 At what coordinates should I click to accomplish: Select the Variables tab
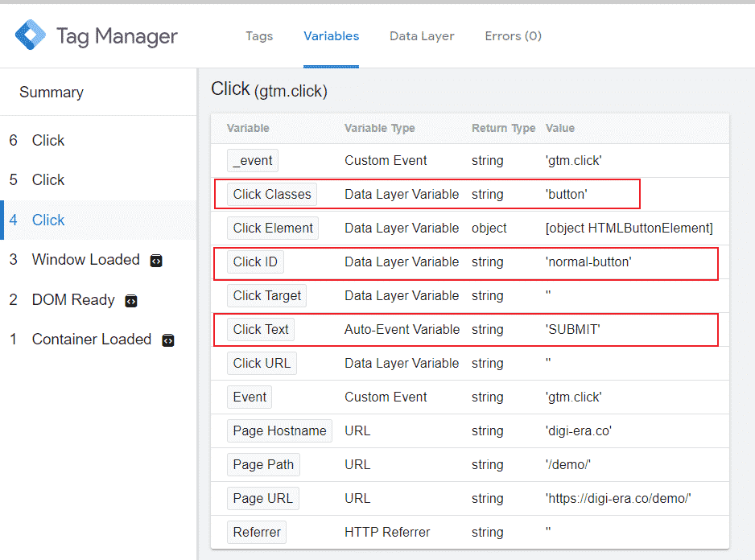point(331,36)
